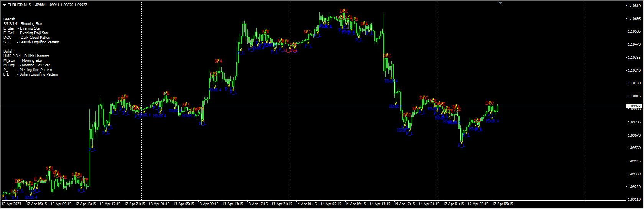The height and width of the screenshot is (209, 644).
Task: Click 'E_Star - Evening Star' legend line
Action: (x=22, y=28)
